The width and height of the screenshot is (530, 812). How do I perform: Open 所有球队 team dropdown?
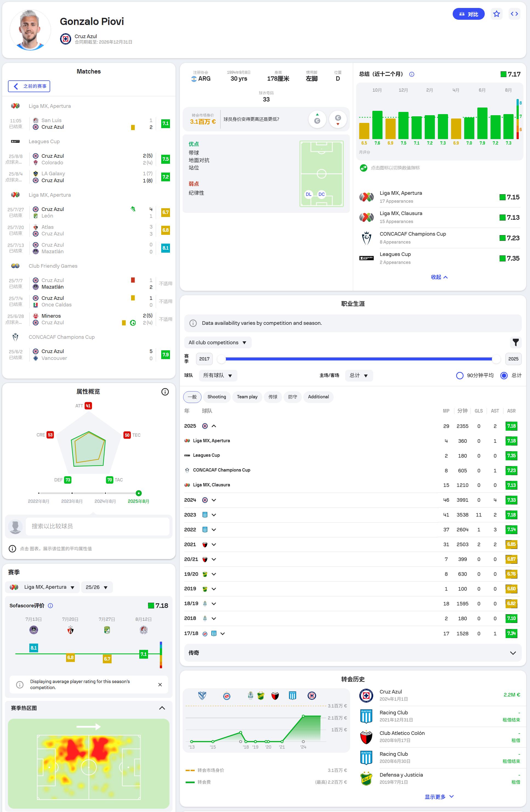218,376
